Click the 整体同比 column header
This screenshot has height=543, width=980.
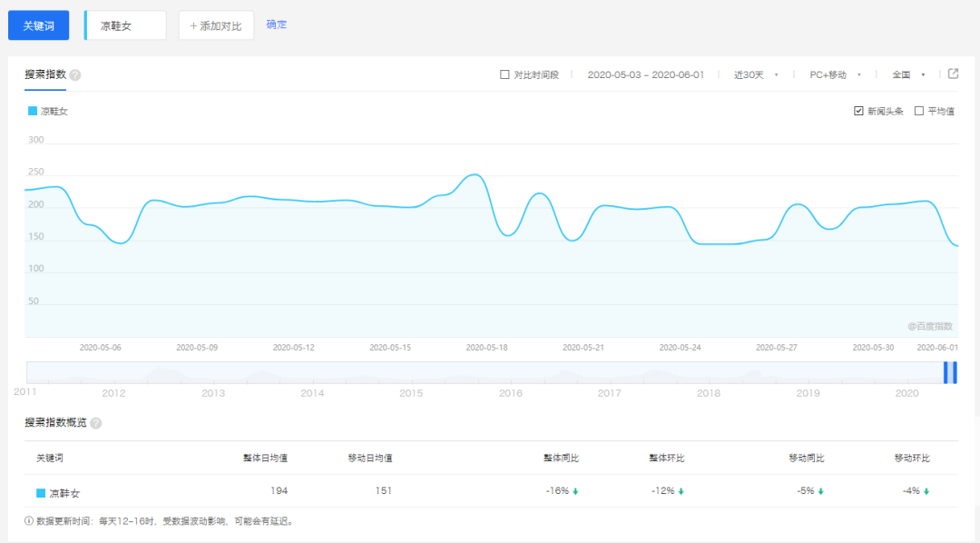click(562, 458)
